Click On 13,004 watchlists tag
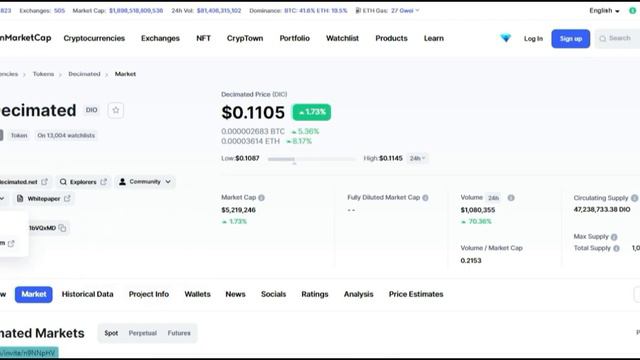Image resolution: width=640 pixels, height=360 pixels. click(x=66, y=135)
